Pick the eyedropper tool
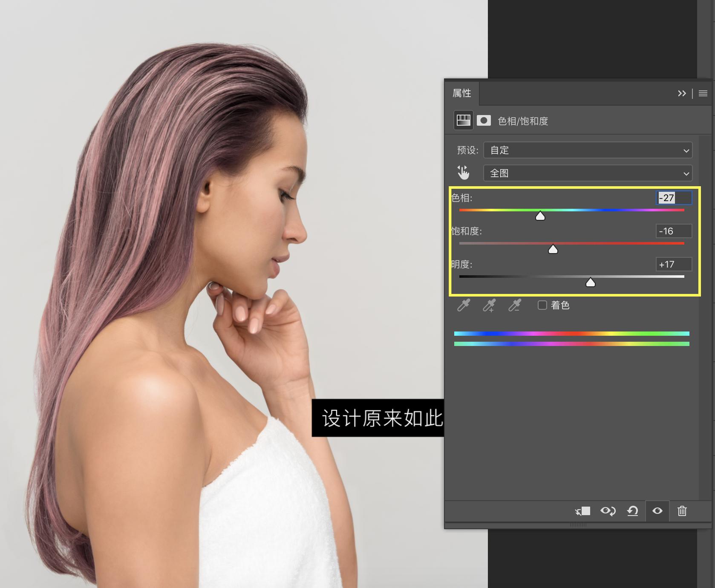 click(x=464, y=305)
